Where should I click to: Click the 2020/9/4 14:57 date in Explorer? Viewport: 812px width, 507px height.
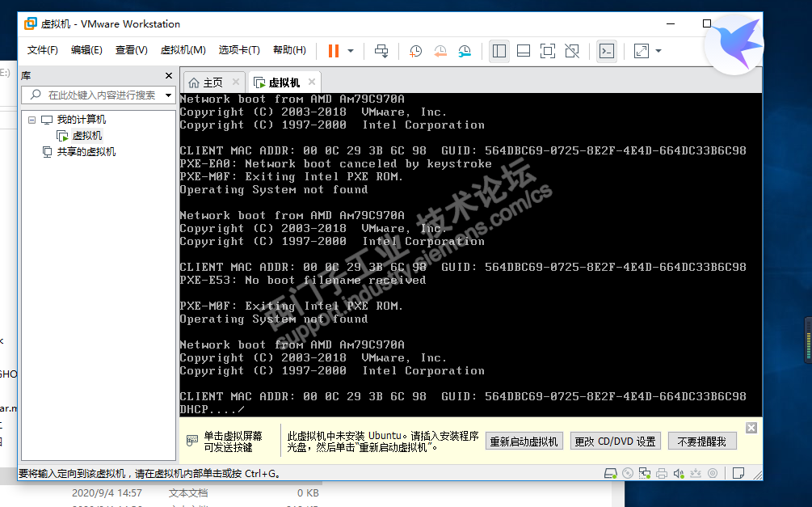coord(107,493)
